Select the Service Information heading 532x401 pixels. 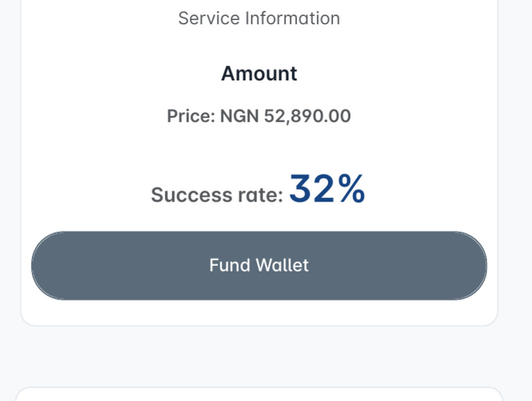pos(259,19)
